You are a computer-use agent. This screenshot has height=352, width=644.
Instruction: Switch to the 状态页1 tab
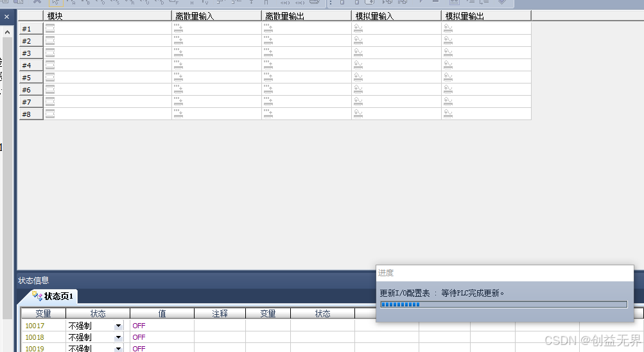(53, 296)
